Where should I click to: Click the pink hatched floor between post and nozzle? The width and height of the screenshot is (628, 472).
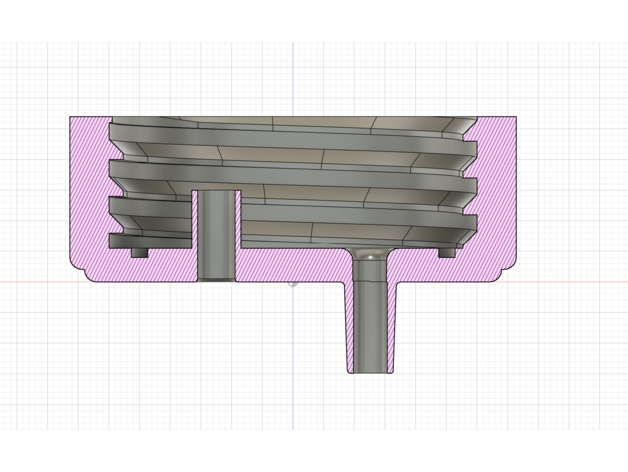pos(292,264)
